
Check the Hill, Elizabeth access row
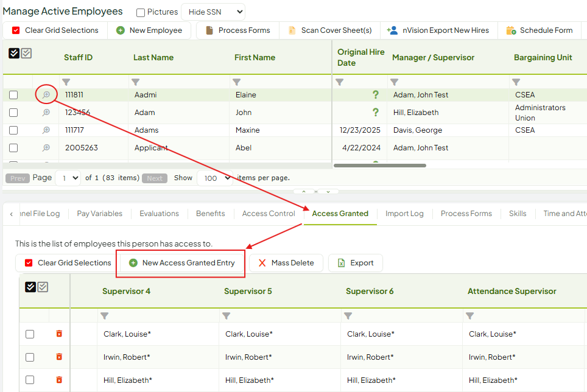point(30,380)
